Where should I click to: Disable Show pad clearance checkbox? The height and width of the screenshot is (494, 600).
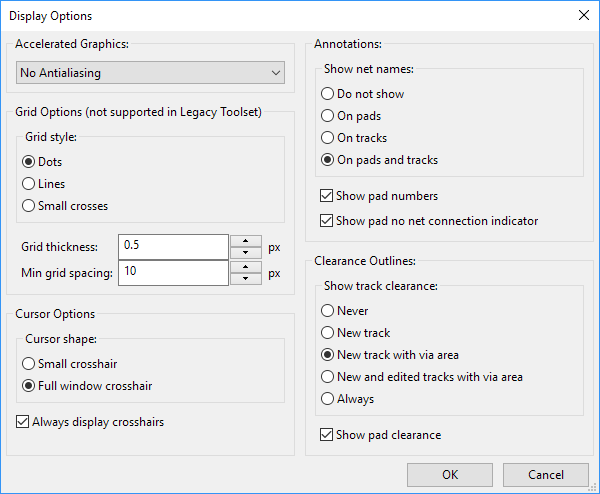click(x=380, y=435)
